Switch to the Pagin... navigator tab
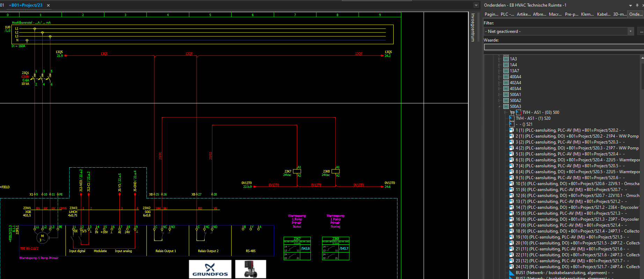The width and height of the screenshot is (644, 279). [x=491, y=14]
